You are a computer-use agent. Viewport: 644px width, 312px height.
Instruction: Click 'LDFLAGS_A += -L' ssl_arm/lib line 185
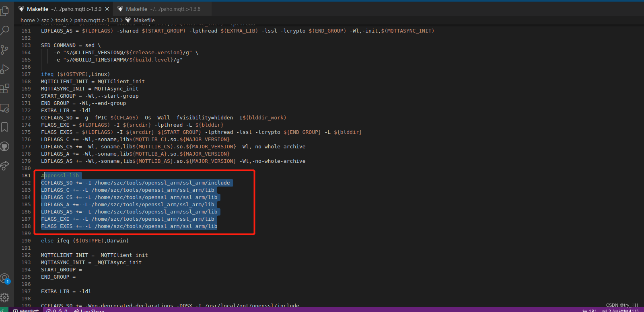[128, 204]
